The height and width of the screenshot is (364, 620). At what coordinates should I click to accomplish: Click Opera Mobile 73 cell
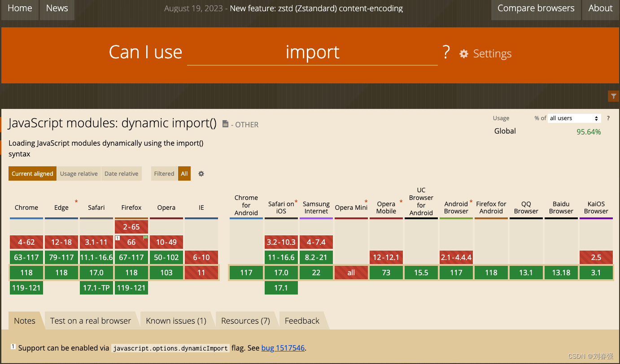click(x=386, y=273)
